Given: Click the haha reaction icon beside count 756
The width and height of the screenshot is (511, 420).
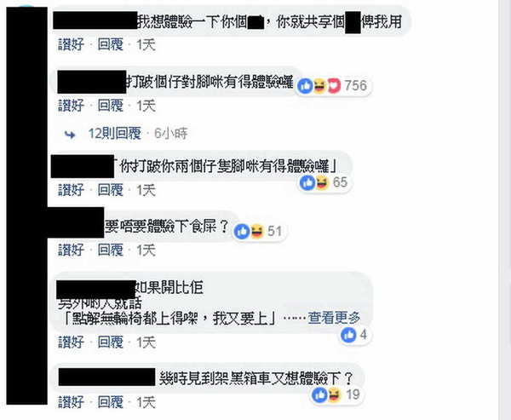Looking at the screenshot, I should 319,86.
